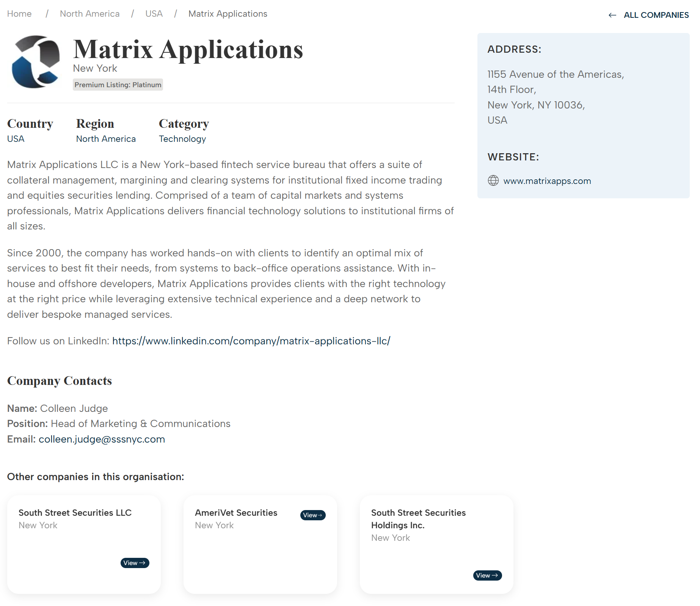Open North America breadcrumb link

tap(89, 14)
